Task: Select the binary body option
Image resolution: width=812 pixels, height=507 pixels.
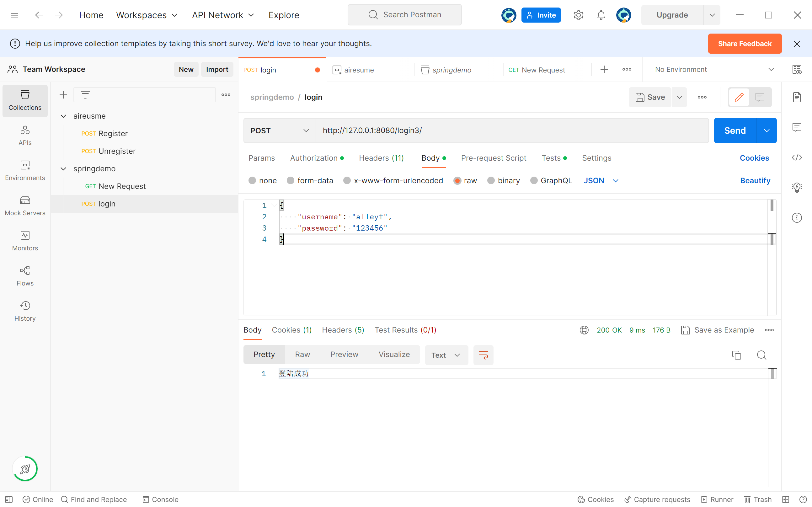Action: pyautogui.click(x=491, y=181)
